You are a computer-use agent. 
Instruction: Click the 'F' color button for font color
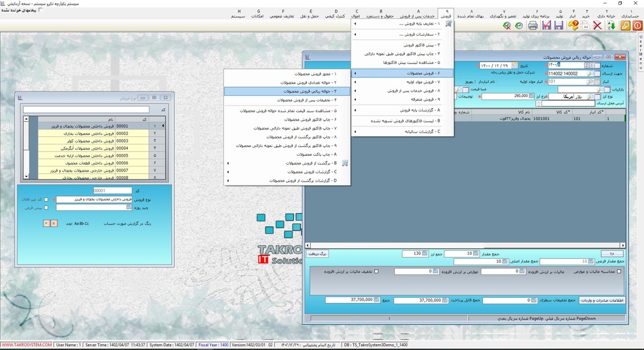[46, 223]
